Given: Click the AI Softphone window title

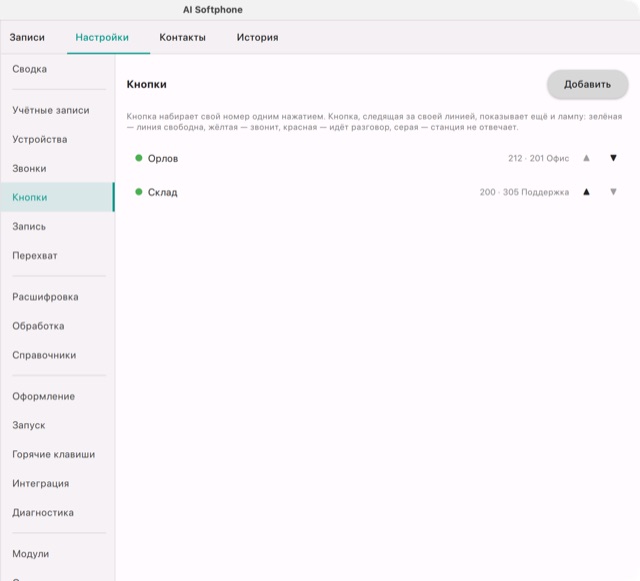Looking at the screenshot, I should click(x=213, y=10).
